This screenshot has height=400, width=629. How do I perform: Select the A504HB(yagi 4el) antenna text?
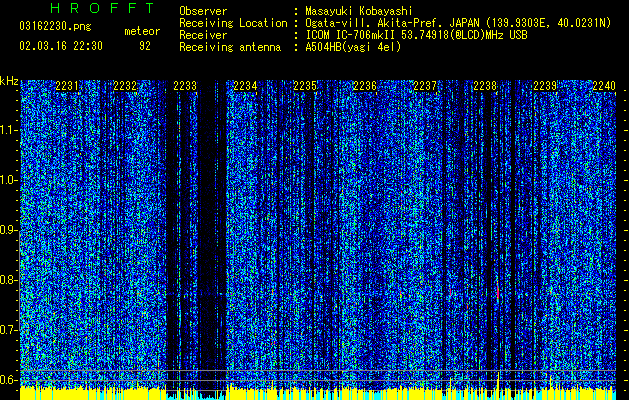coord(353,47)
